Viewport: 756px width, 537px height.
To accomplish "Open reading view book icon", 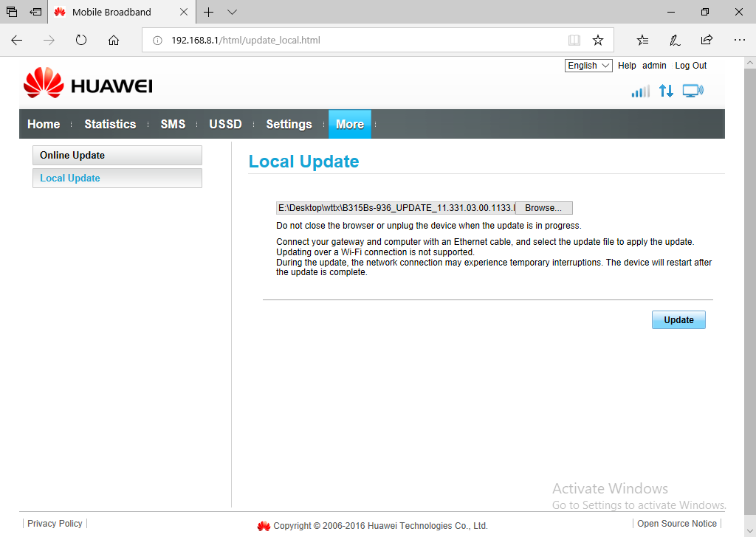I will [x=574, y=40].
